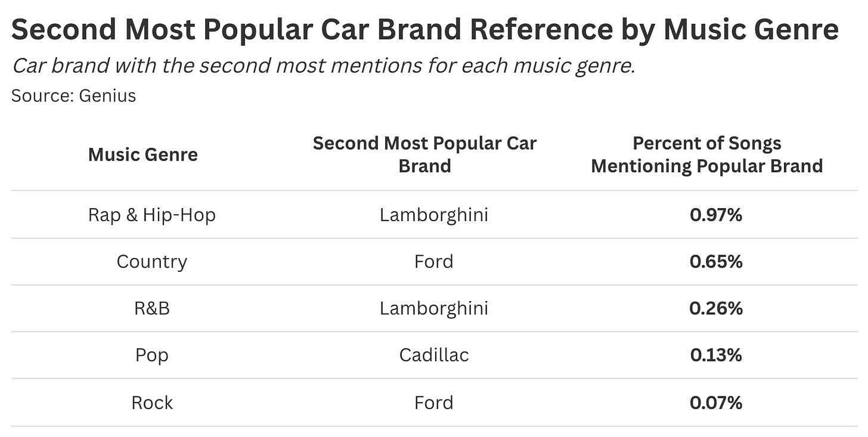The image size is (868, 437).
Task: Click the Source: Genius text
Action: point(74,95)
